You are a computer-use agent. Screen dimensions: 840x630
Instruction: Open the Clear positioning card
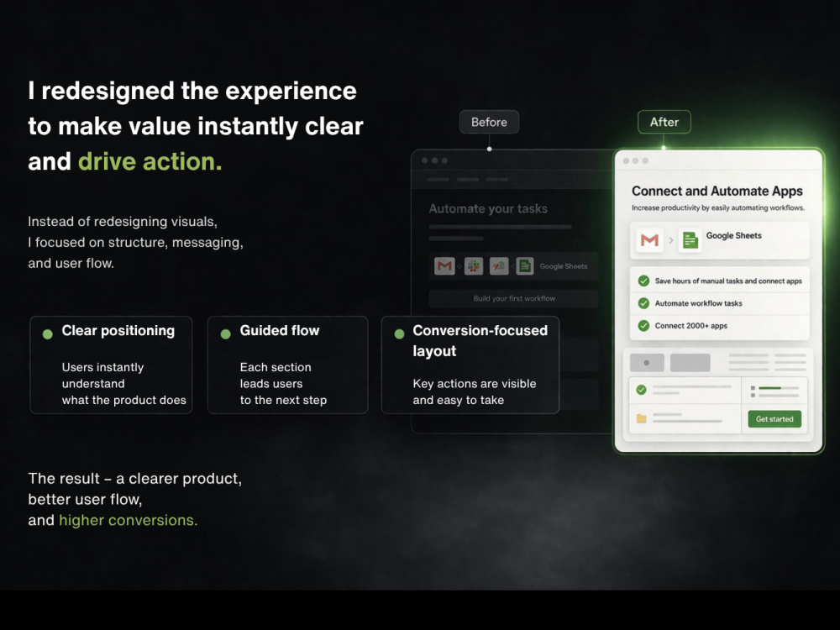tap(111, 365)
